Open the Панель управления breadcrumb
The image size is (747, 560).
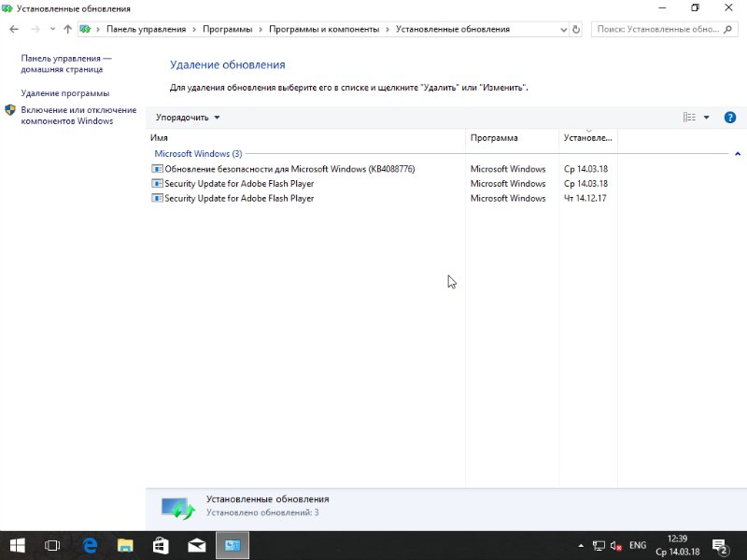pos(147,29)
